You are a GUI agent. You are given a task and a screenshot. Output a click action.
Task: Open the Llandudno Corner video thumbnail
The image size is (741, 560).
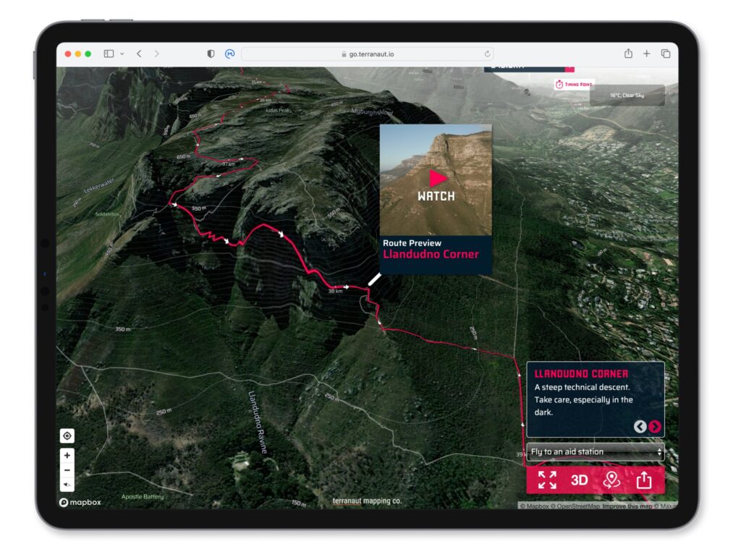pyautogui.click(x=436, y=180)
